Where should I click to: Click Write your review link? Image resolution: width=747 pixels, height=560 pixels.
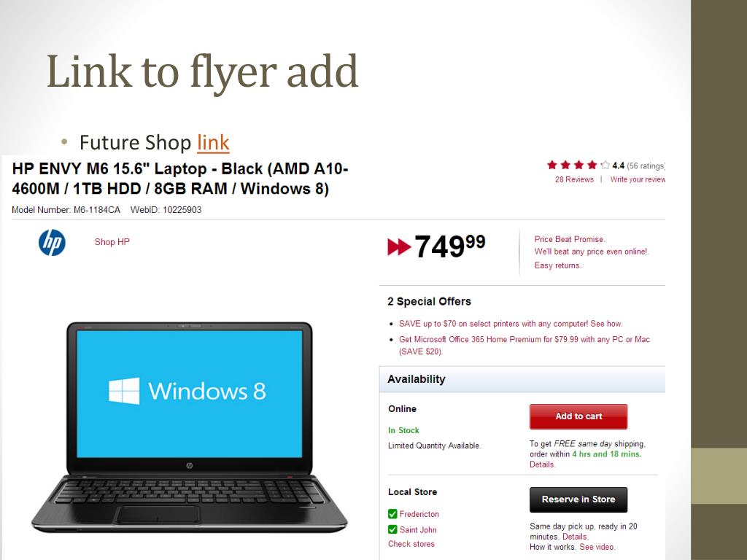638,179
